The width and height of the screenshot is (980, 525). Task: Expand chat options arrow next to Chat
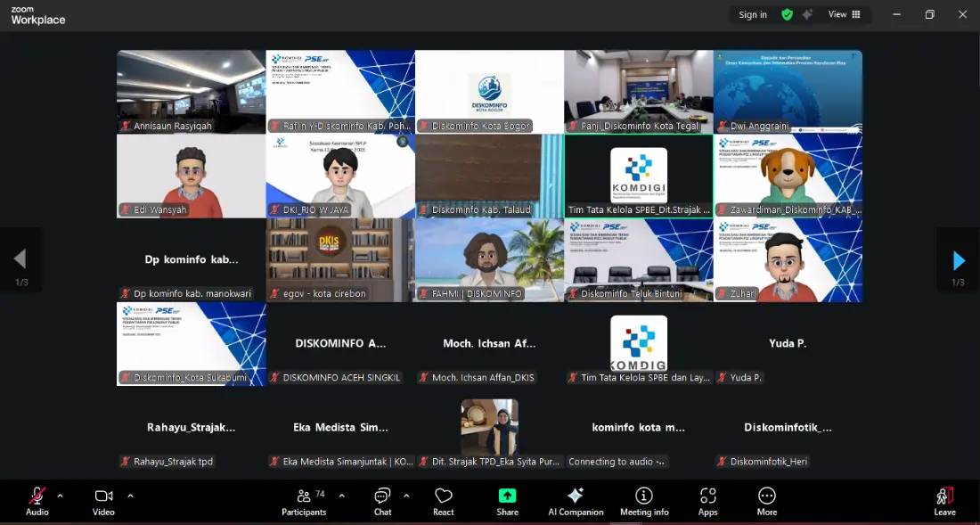(406, 496)
